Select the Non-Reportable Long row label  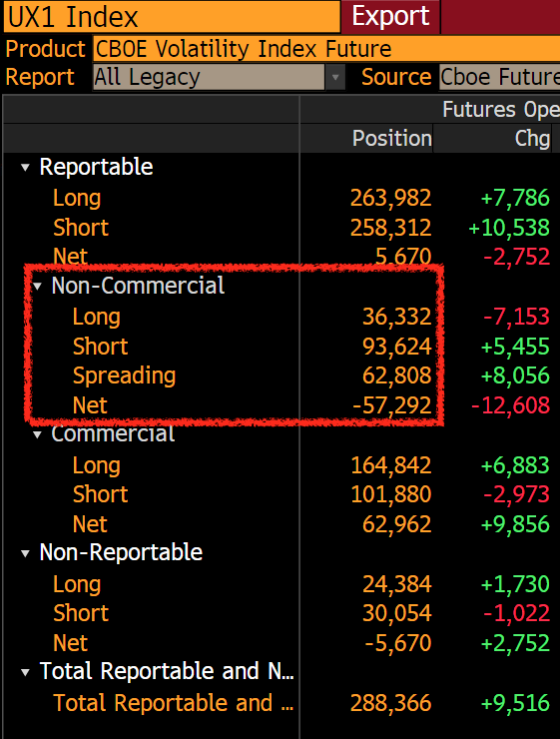[x=77, y=584]
